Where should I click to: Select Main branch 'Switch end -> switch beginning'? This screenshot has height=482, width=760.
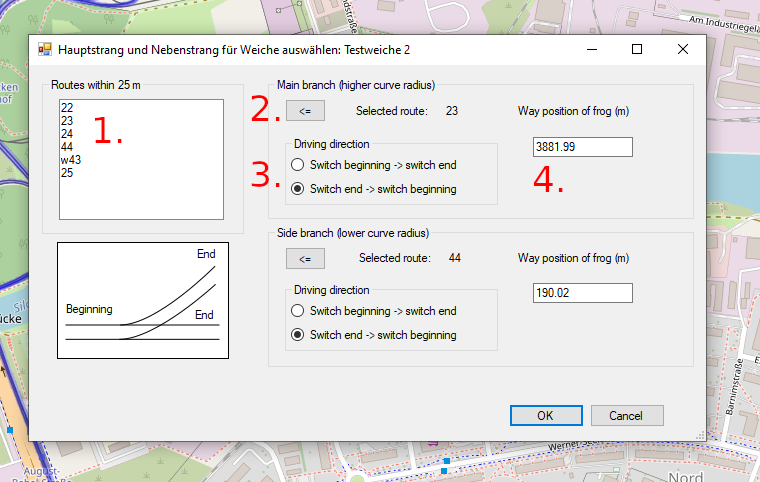297,189
